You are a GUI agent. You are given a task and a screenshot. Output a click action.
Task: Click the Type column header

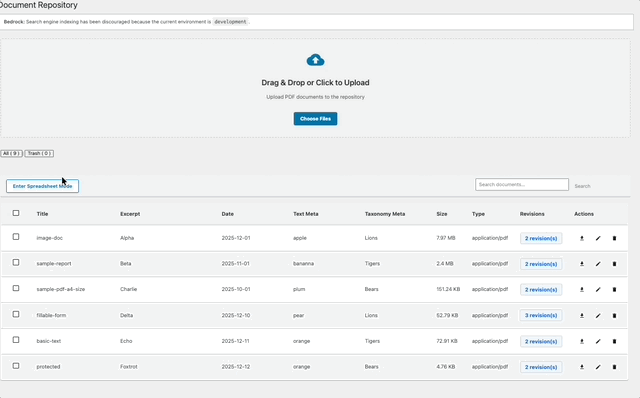click(478, 214)
